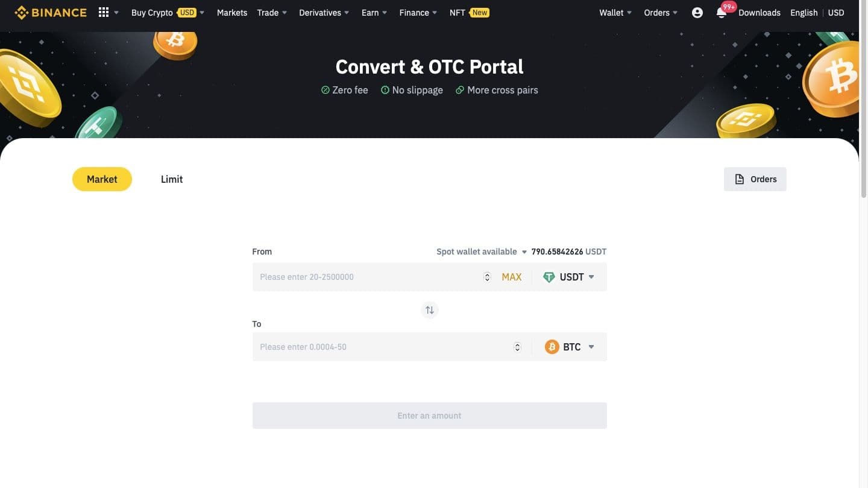Screen dimensions: 868x488
Task: Click the Orders document icon
Action: 740,179
